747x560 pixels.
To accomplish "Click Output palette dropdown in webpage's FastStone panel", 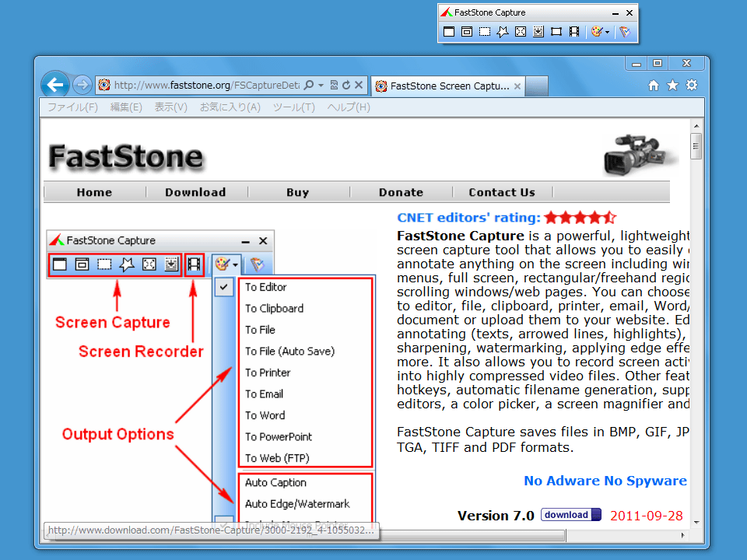I will click(226, 264).
